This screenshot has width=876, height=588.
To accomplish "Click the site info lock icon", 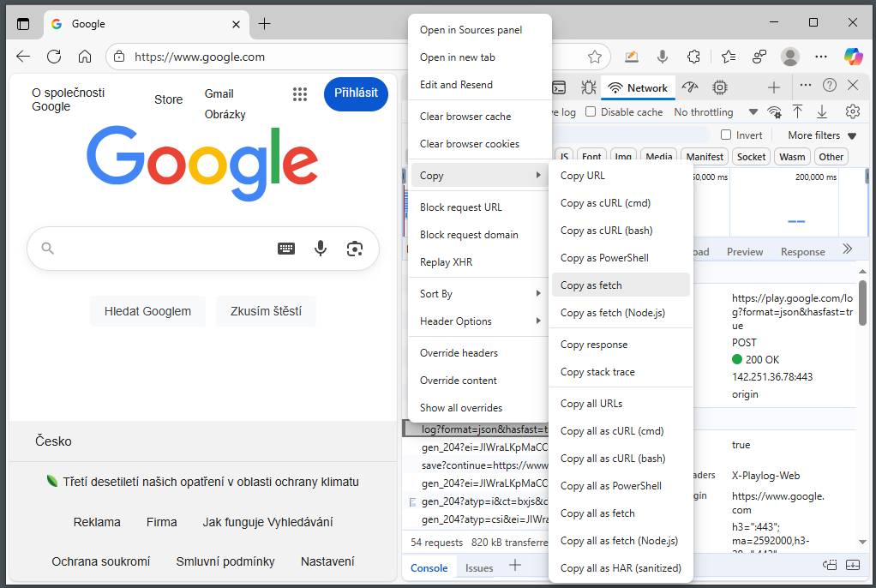I will [119, 57].
